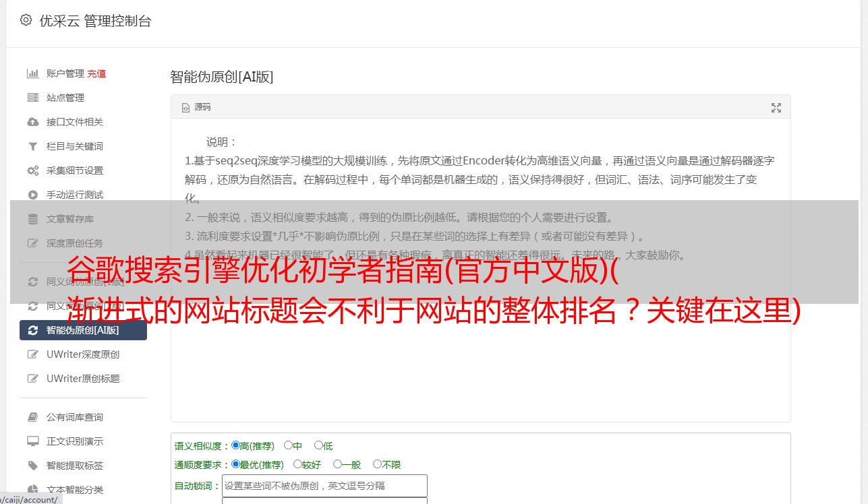Click the 源码 source code toolbar button

pyautogui.click(x=196, y=107)
